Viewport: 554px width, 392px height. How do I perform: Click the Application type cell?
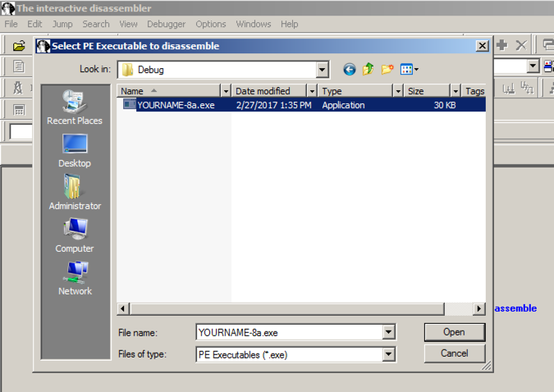pyautogui.click(x=343, y=105)
